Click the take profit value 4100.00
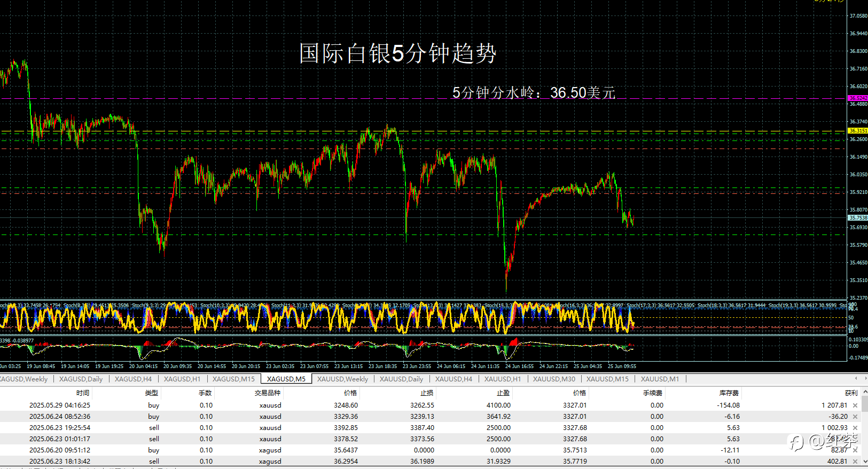 (x=499, y=405)
